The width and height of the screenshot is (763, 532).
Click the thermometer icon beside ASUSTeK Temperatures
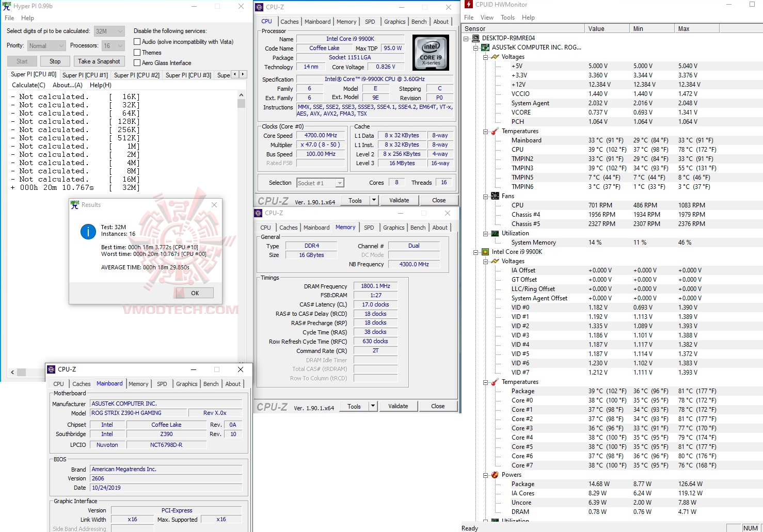click(x=495, y=131)
